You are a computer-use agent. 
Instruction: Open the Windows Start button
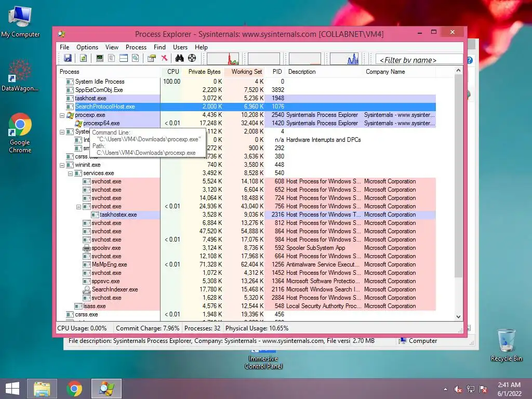12,389
